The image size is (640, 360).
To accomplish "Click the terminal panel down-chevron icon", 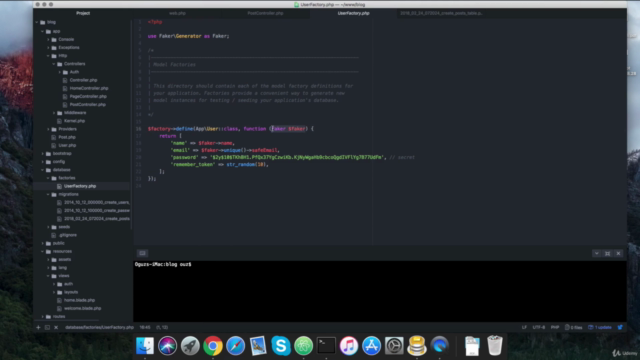I will (596, 253).
